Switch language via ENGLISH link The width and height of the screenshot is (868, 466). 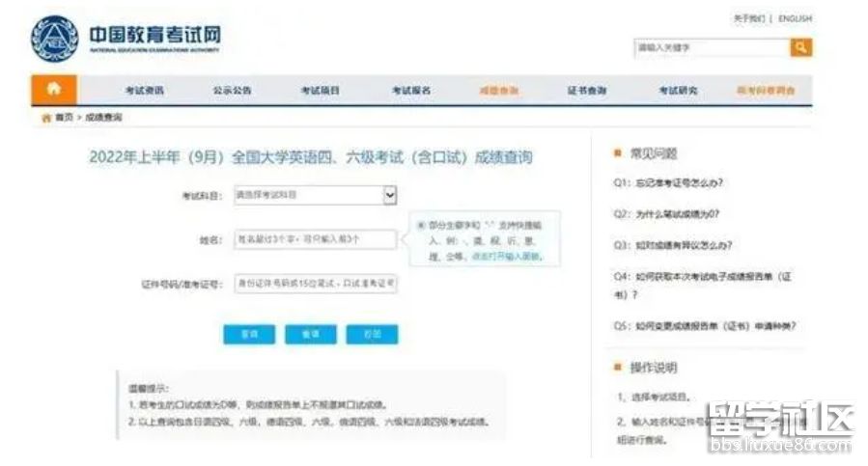pyautogui.click(x=795, y=18)
